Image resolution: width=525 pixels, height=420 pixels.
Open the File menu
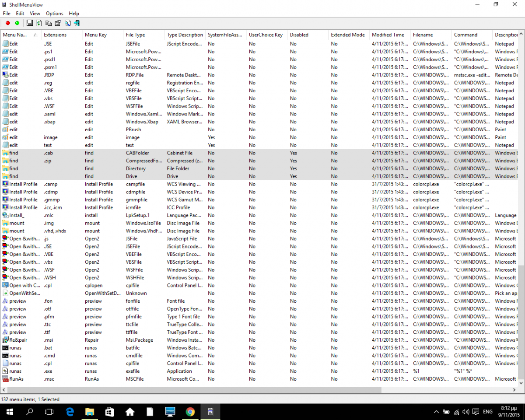click(x=7, y=14)
